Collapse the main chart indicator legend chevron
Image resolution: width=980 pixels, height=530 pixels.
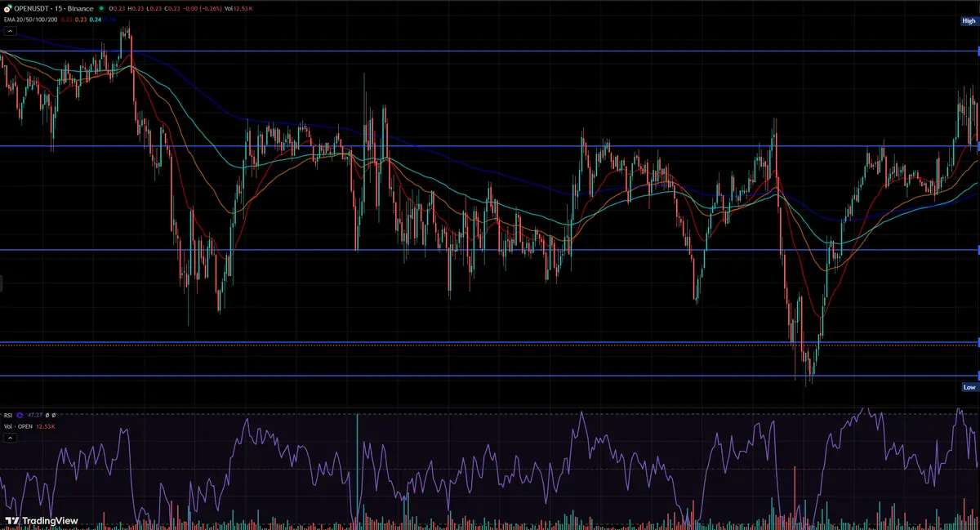point(10,31)
